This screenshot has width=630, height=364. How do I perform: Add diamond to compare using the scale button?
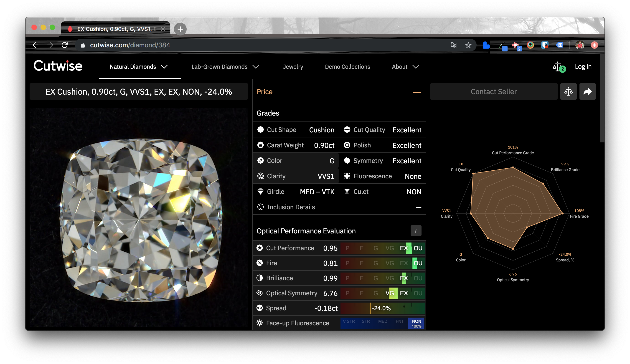click(568, 92)
